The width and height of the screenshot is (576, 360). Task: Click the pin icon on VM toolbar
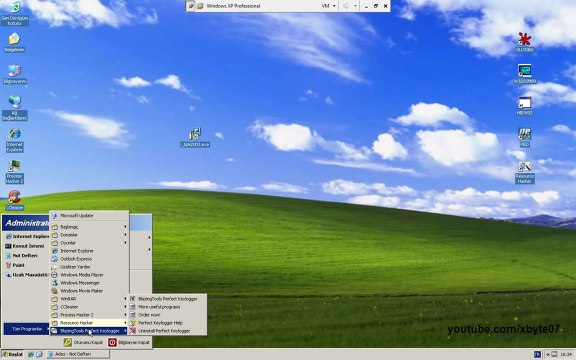[191, 6]
